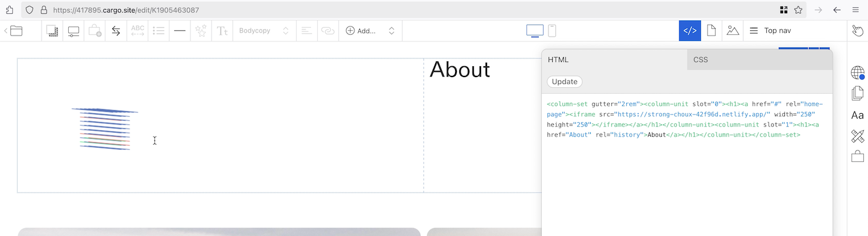Open the globe site settings icon
The image size is (868, 236).
[x=857, y=73]
